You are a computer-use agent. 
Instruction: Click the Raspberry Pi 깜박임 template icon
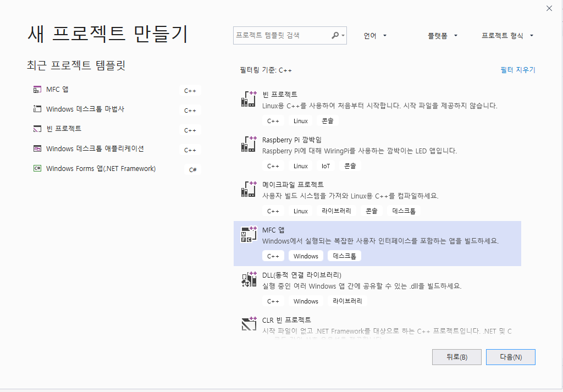(249, 144)
